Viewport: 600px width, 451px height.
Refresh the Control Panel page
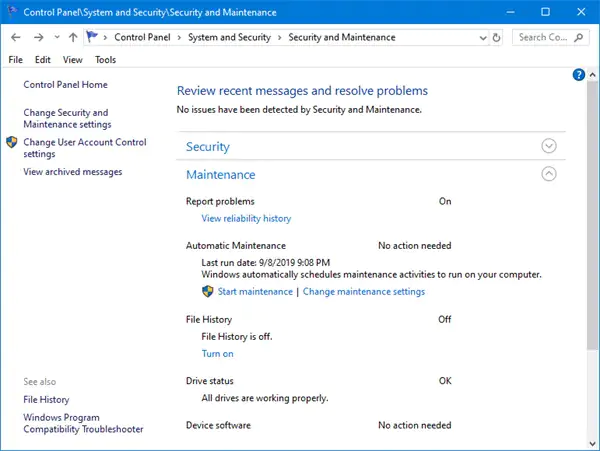(496, 37)
